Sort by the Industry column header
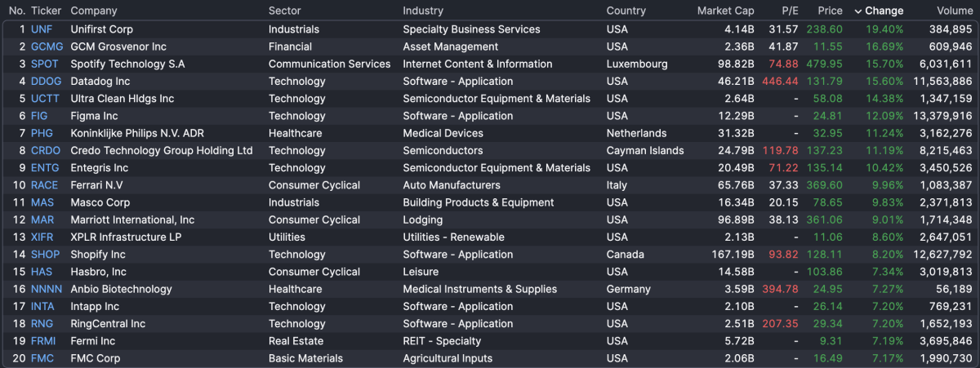The image size is (980, 368). pyautogui.click(x=423, y=11)
